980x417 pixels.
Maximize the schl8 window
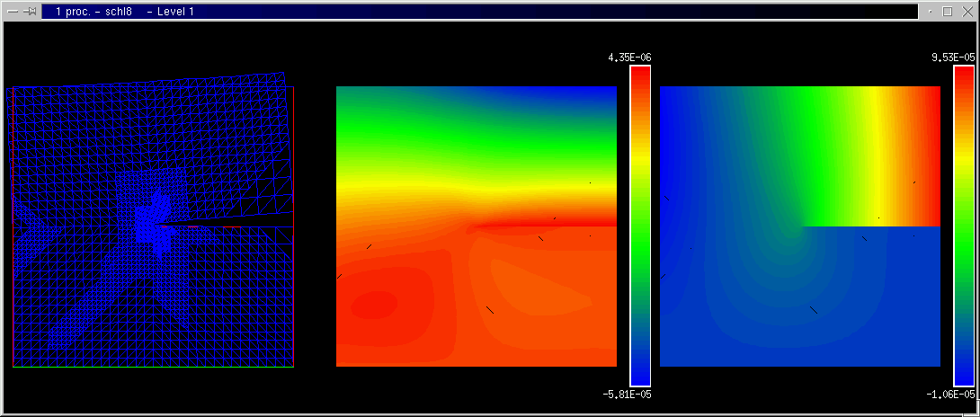click(x=947, y=12)
